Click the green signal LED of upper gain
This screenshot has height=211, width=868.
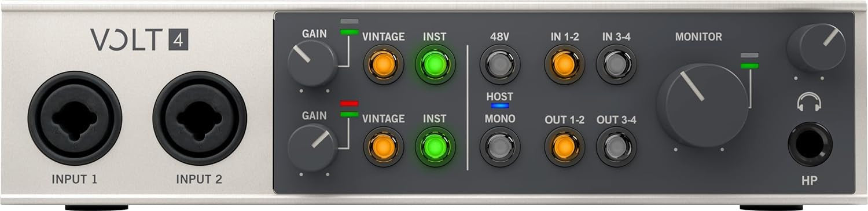coord(349,32)
